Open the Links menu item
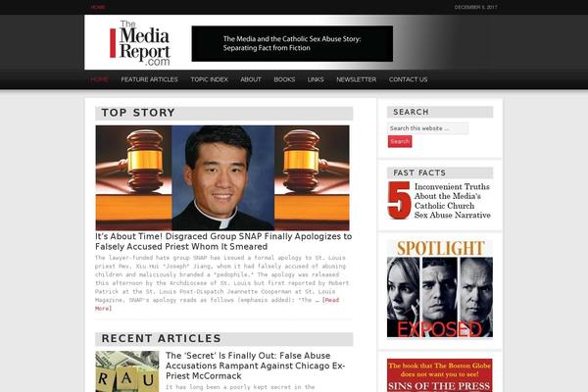The image size is (588, 392). (316, 79)
